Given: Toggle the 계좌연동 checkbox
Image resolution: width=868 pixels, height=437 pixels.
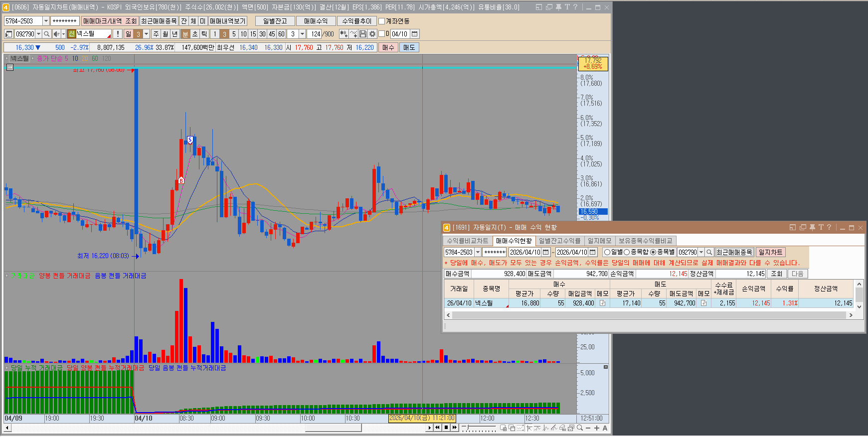Looking at the screenshot, I should tap(382, 21).
